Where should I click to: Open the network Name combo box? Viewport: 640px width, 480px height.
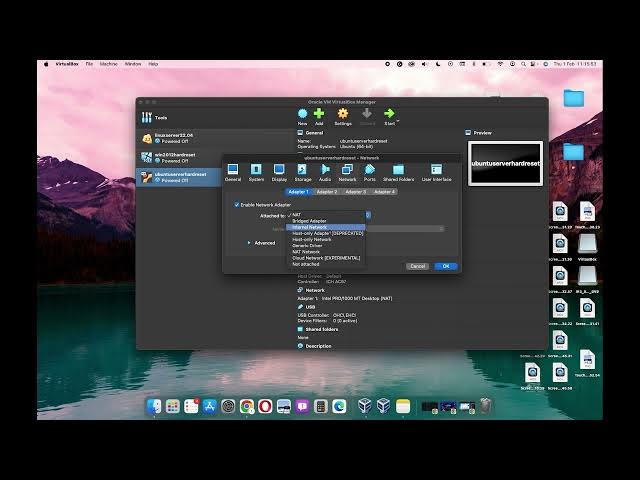pyautogui.click(x=405, y=229)
